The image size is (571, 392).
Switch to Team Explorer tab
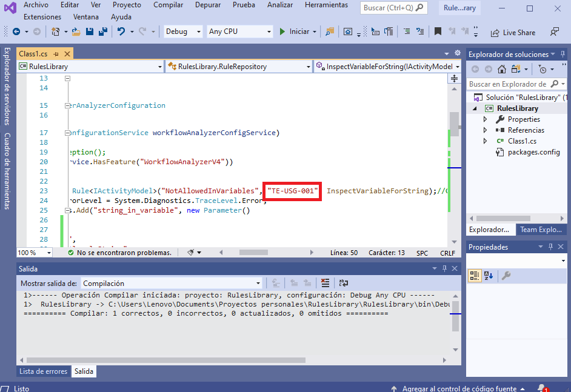541,229
